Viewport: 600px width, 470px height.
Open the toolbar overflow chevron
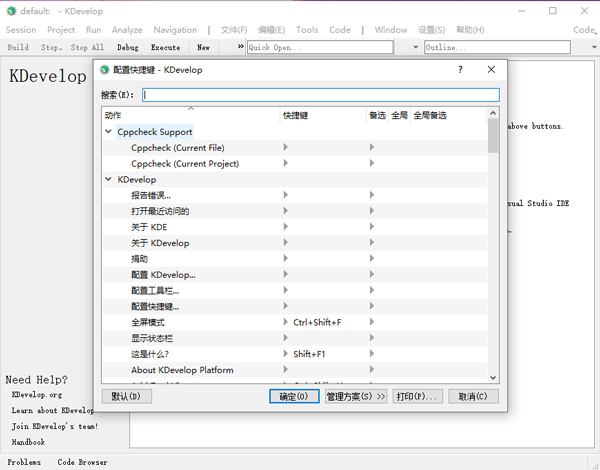241,47
